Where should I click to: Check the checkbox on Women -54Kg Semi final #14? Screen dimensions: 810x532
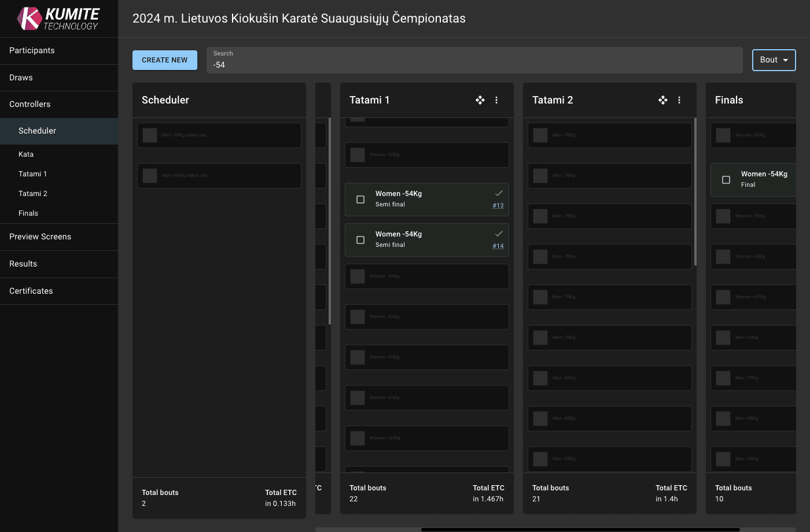[360, 239]
